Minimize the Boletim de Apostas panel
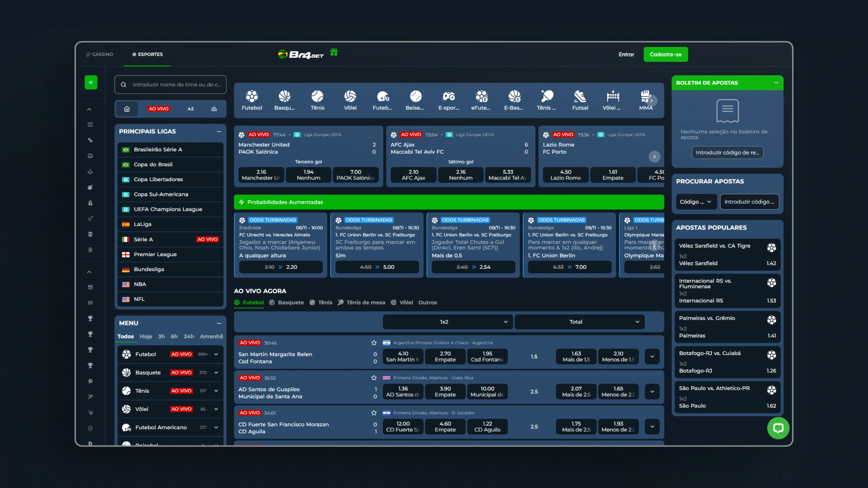The image size is (868, 488). coord(776,83)
